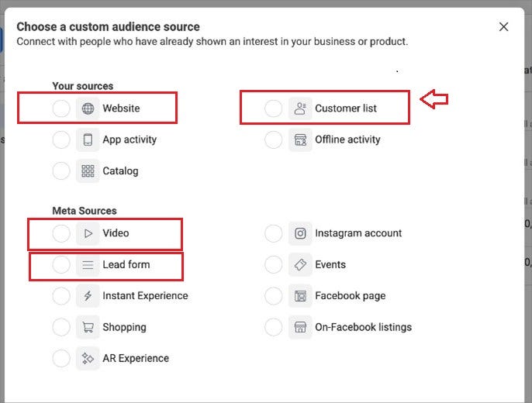Image resolution: width=532 pixels, height=403 pixels.
Task: Click the Video play icon
Action: pyautogui.click(x=88, y=233)
